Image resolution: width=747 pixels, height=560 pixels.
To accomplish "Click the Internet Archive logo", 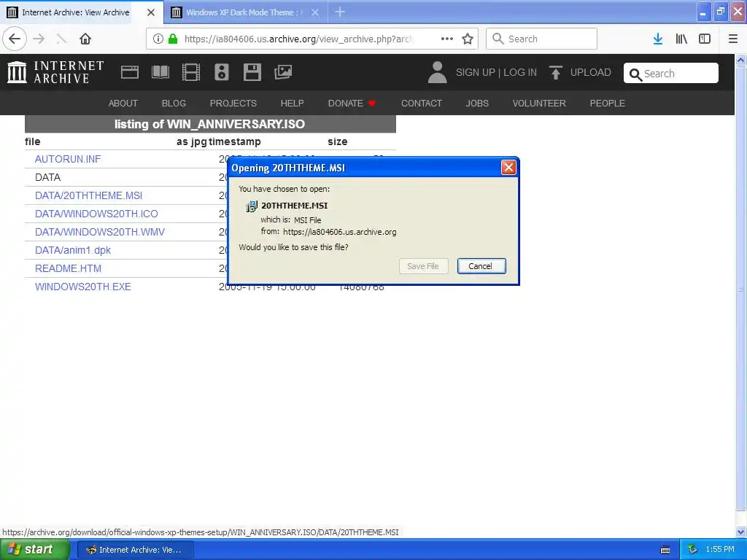I will click(55, 72).
